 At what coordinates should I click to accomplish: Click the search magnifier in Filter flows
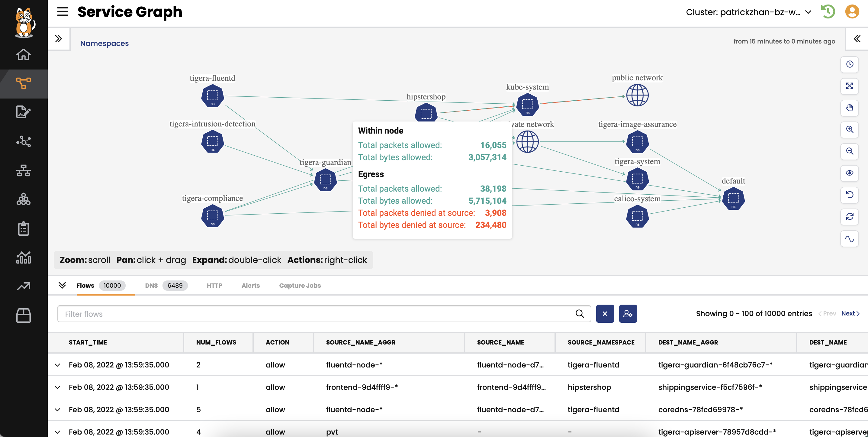tap(580, 314)
